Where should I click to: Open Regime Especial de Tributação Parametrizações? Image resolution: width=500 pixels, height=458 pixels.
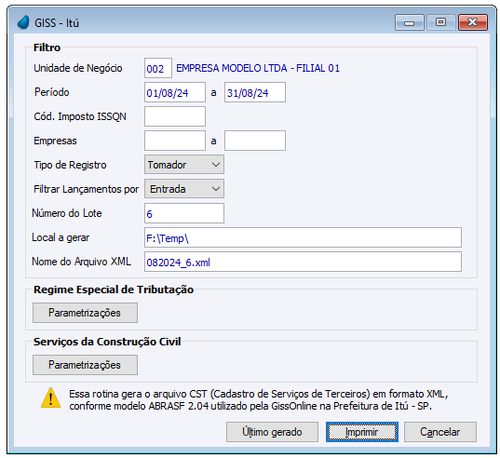pyautogui.click(x=85, y=313)
